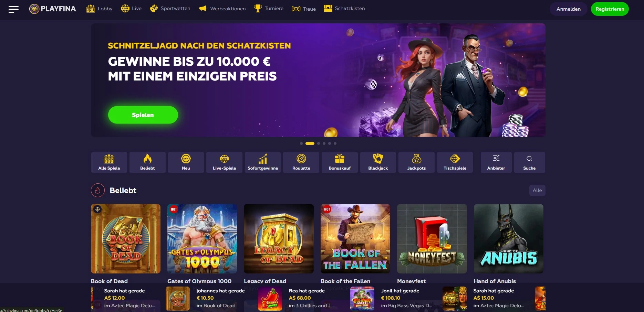Open the Roulette category
This screenshot has height=312, width=644.
tap(301, 162)
